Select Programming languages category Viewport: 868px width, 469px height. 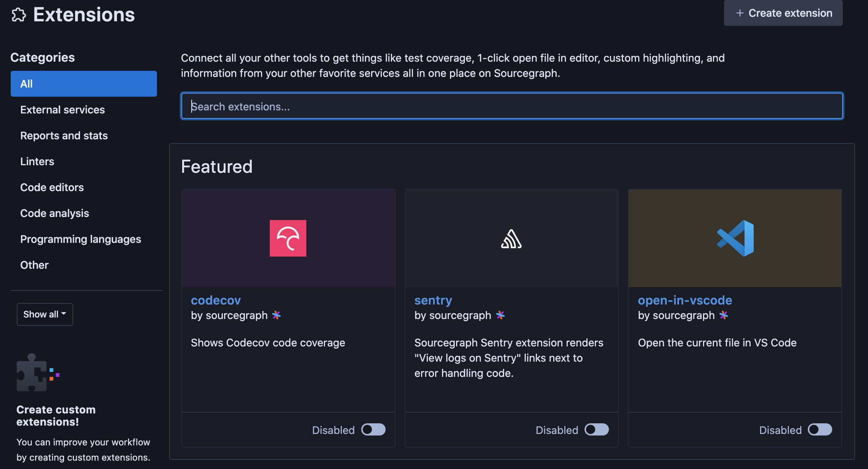coord(84,239)
